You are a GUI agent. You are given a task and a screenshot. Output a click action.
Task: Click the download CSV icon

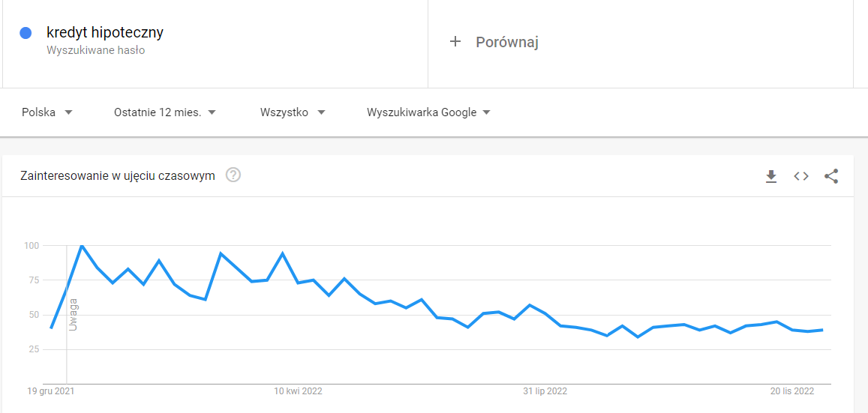pos(771,176)
